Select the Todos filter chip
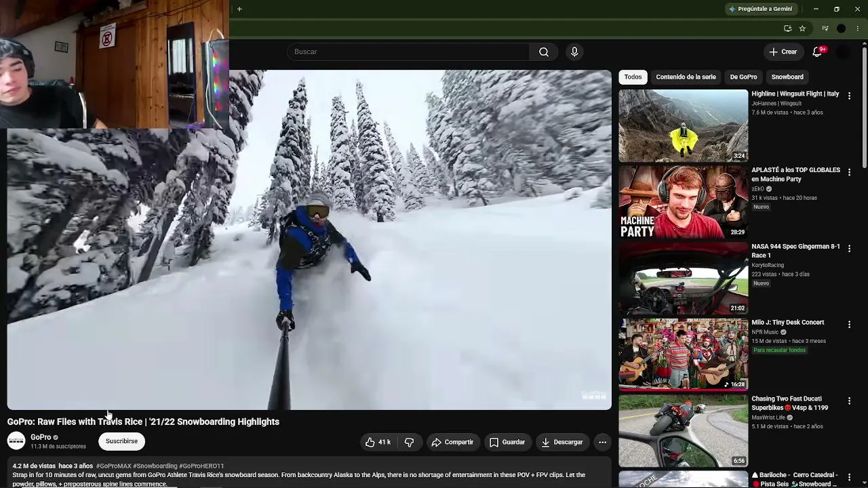This screenshot has width=868, height=488. click(633, 77)
